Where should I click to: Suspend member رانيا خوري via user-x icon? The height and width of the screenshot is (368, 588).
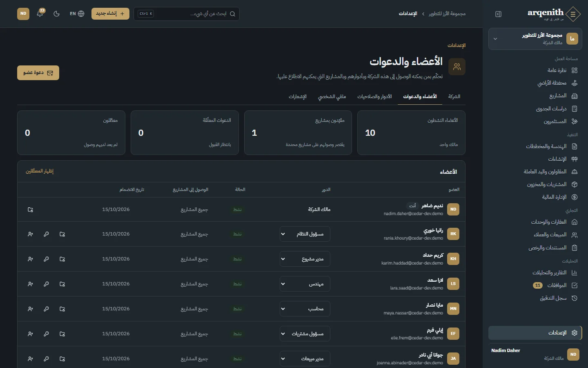(x=30, y=234)
